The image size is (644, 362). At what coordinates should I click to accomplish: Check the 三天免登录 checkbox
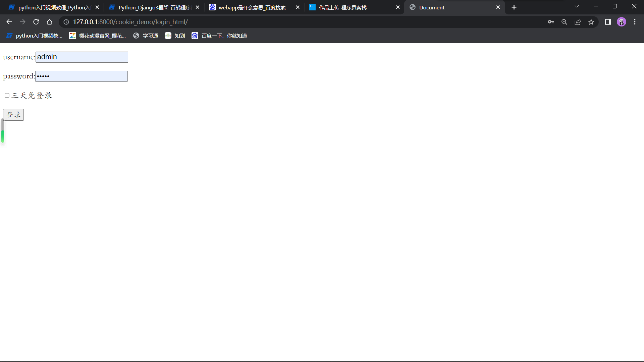pos(7,95)
